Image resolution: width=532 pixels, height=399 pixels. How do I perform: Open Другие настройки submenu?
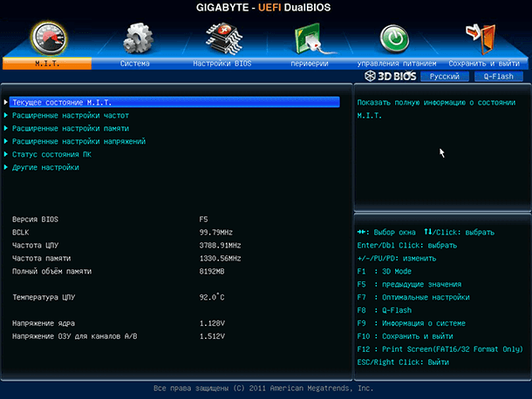click(45, 167)
